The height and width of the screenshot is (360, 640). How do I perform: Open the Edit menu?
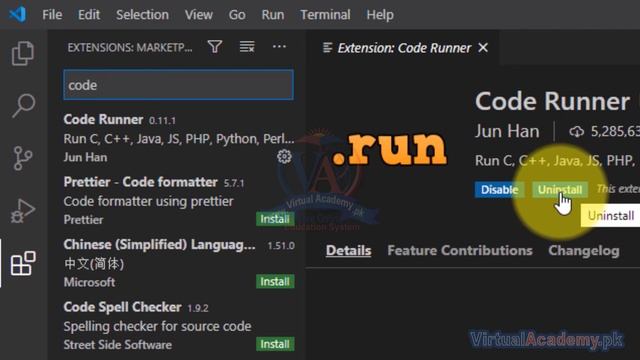point(89,15)
